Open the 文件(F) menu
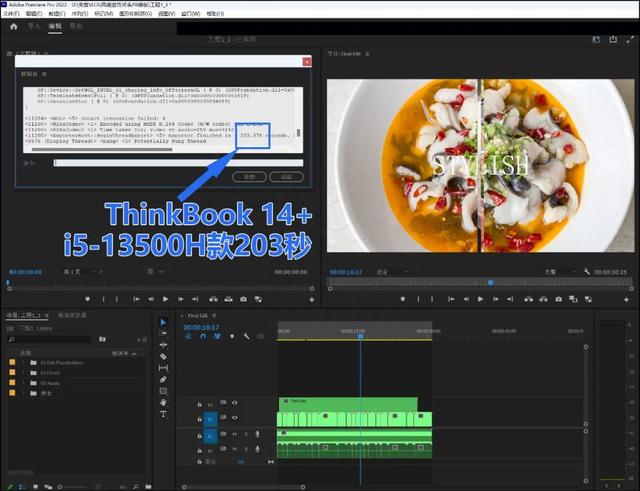Viewport: 640px width, 491px height. 11,13
